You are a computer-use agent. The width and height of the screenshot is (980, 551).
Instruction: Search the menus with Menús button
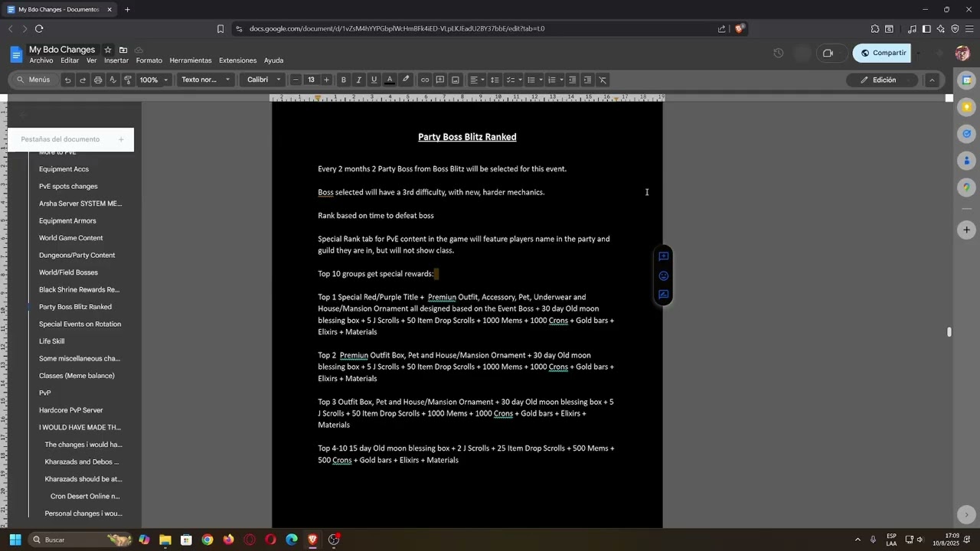33,80
